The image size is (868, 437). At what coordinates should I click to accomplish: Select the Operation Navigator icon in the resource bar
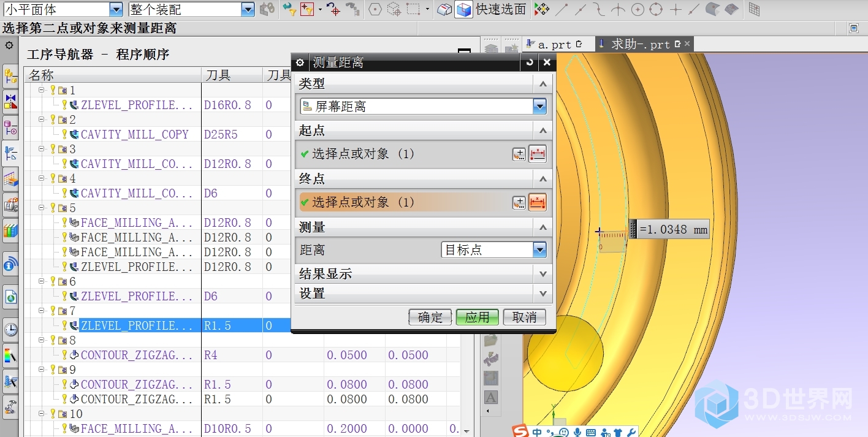(x=10, y=153)
